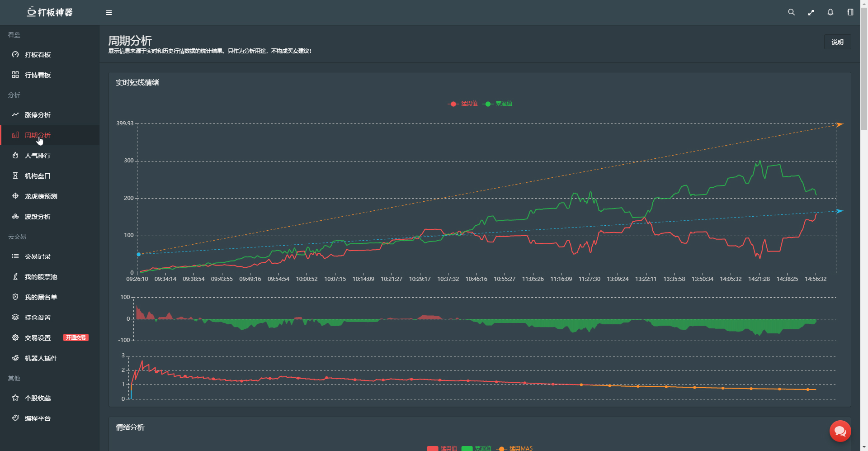Click the orange arrow marker at chart top right

[x=840, y=124]
